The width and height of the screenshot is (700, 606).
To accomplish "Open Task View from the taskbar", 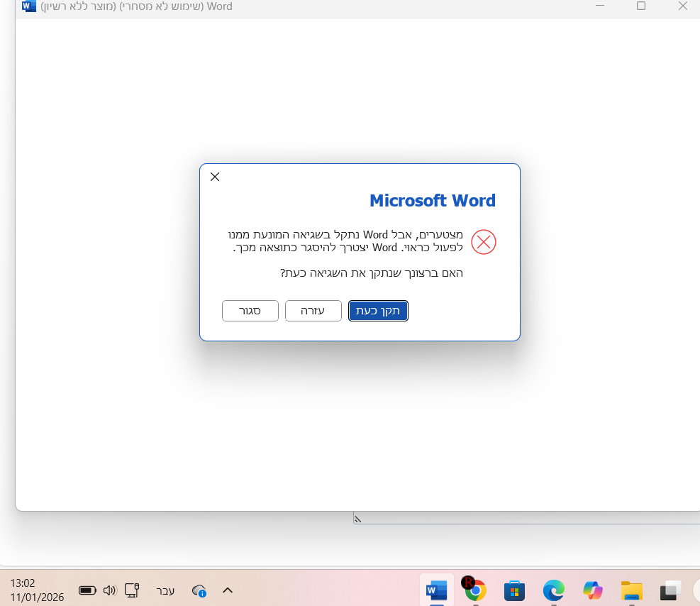I will coord(670,590).
